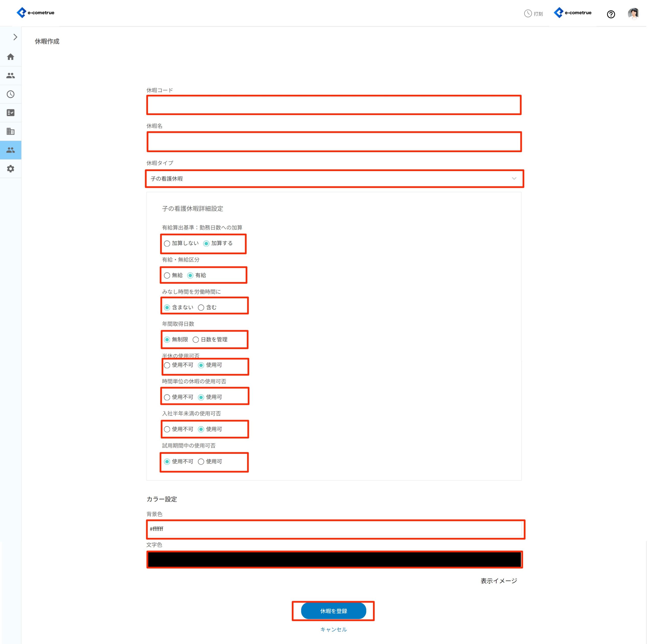Open the settings gear icon in sidebar
Screen dimensions: 654x644
pyautogui.click(x=10, y=168)
